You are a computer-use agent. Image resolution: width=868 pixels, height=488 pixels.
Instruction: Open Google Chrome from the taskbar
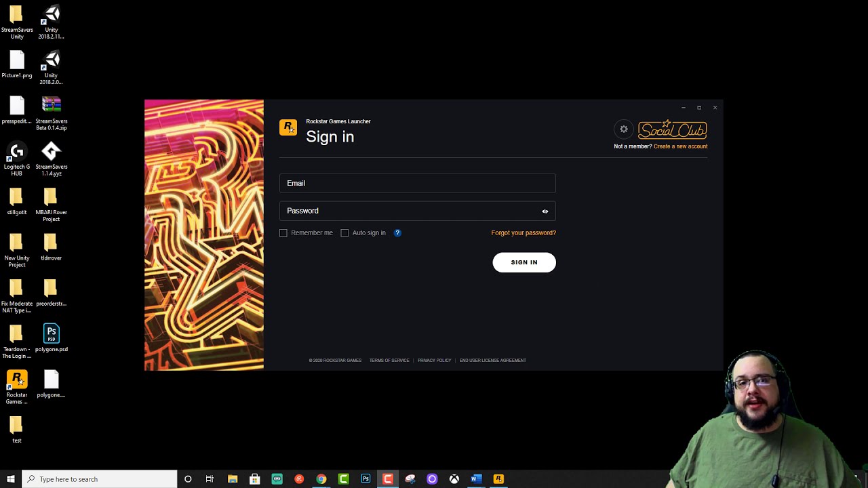321,479
